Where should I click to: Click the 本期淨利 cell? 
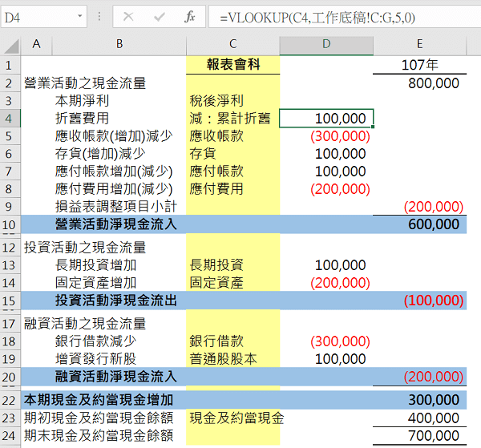119,100
